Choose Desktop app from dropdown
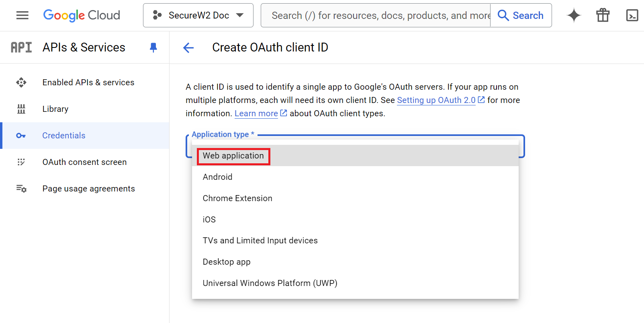The height and width of the screenshot is (323, 644). pyautogui.click(x=227, y=262)
